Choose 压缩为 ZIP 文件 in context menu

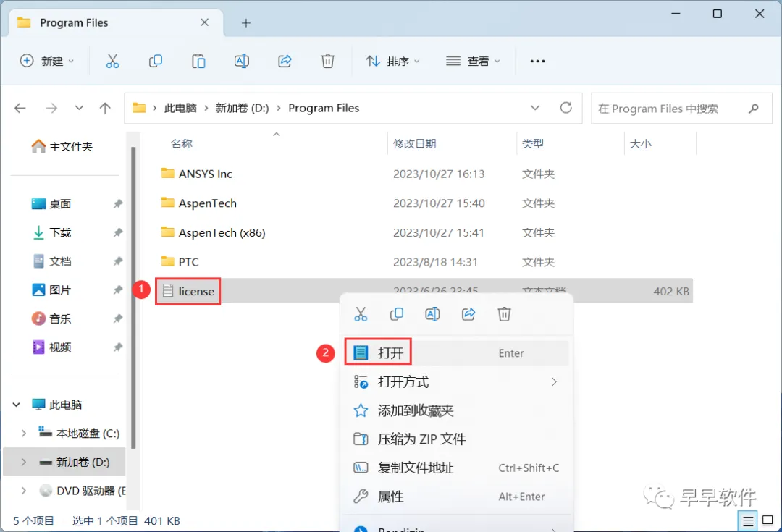click(456, 439)
